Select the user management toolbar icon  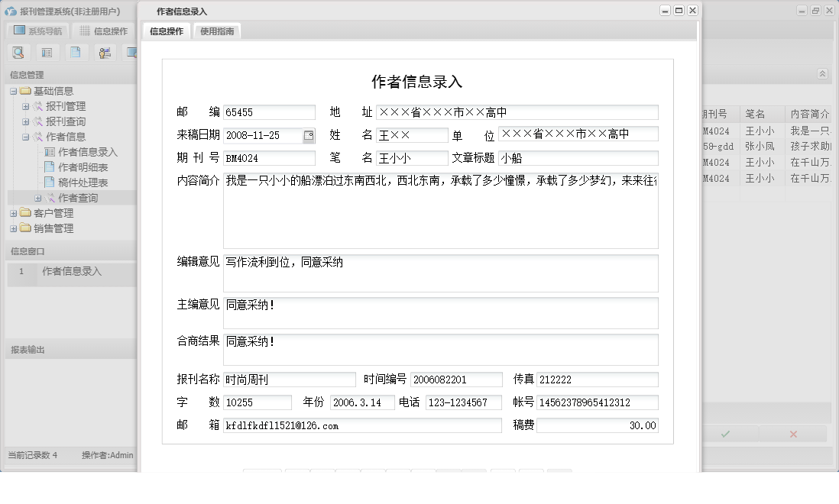pyautogui.click(x=105, y=52)
